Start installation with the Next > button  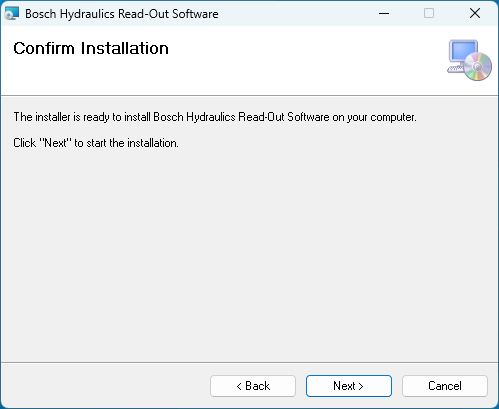(349, 386)
